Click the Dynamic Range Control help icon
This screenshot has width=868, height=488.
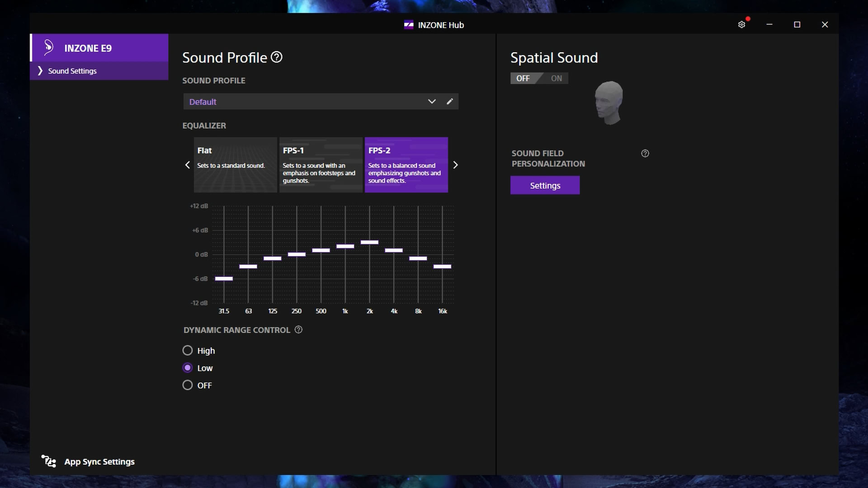(x=298, y=330)
